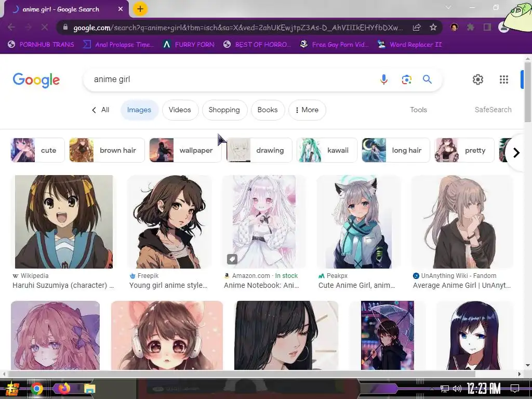The height and width of the screenshot is (399, 532).
Task: Expand the tab search chevron in title bar
Action: coord(448,7)
